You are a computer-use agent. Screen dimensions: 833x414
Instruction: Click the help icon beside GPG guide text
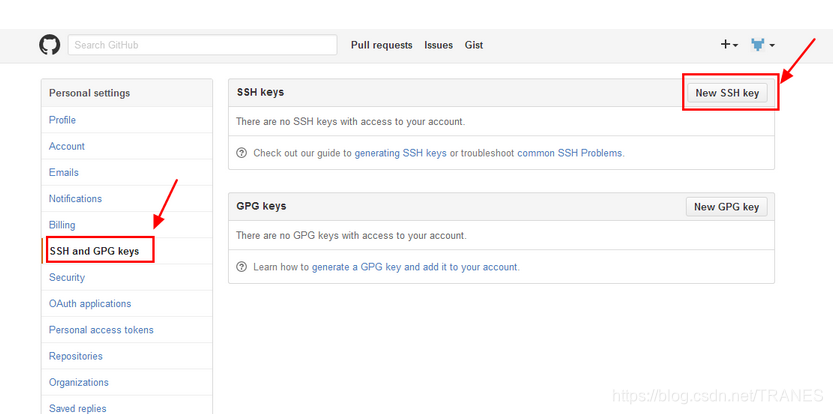[242, 267]
